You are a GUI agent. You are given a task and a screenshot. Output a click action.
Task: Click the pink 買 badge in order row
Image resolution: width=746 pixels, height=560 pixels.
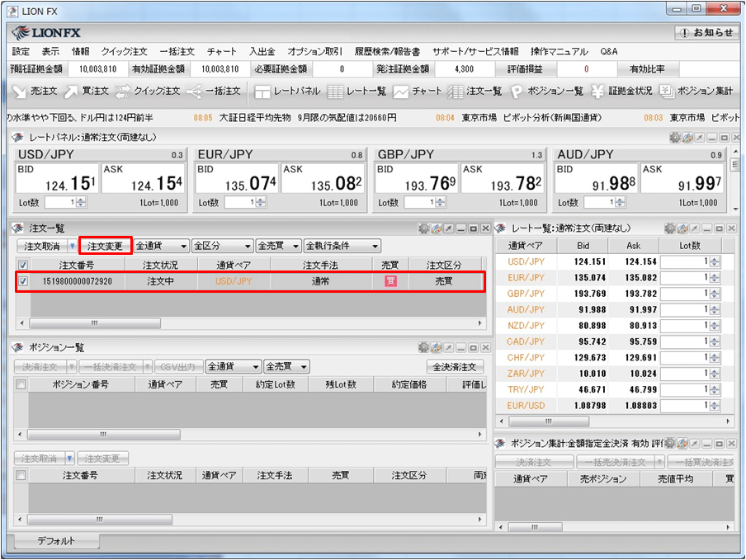point(390,281)
